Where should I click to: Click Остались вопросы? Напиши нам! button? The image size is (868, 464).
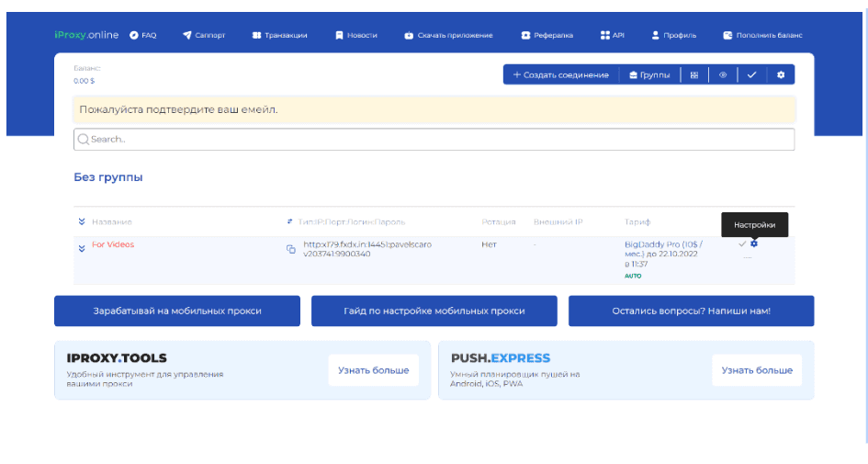(692, 311)
